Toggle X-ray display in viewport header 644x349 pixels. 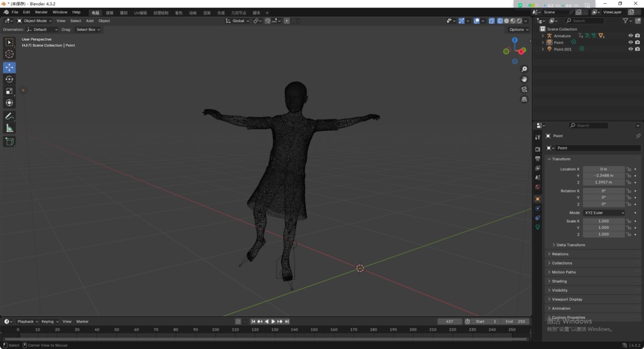click(x=492, y=21)
